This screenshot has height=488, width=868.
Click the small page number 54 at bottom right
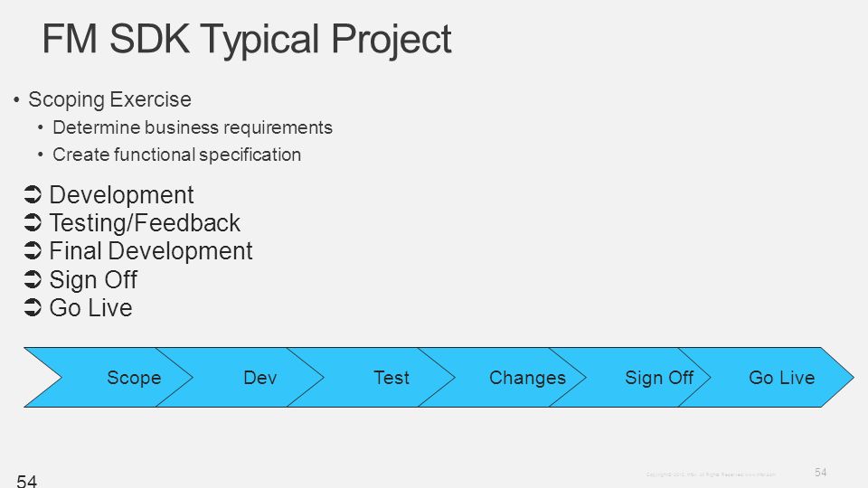[x=820, y=472]
